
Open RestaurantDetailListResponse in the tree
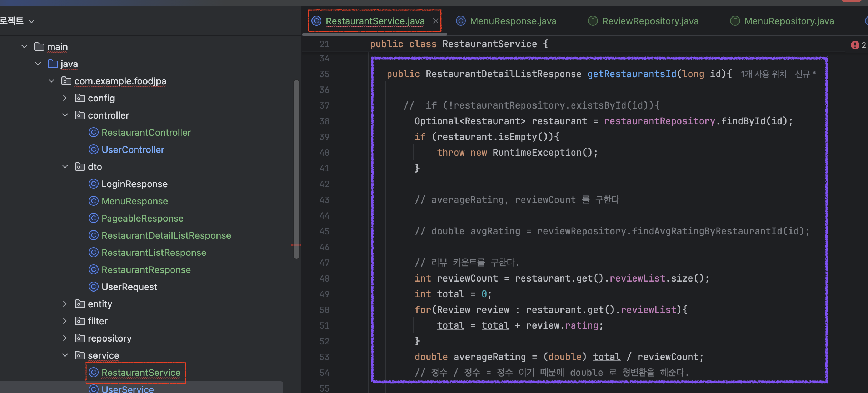click(166, 235)
